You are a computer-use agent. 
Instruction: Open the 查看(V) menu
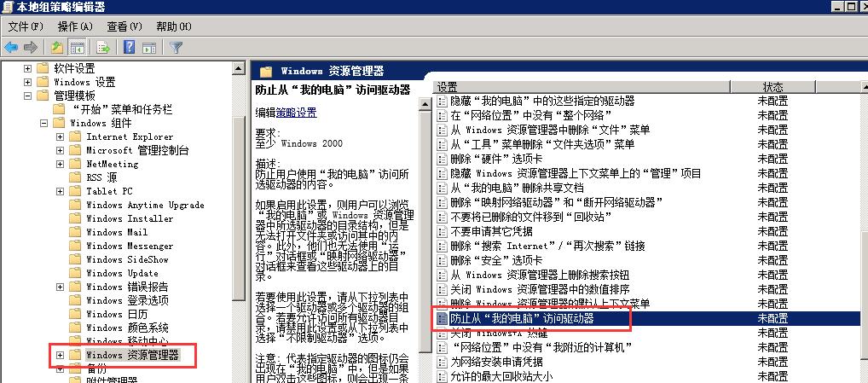pyautogui.click(x=124, y=26)
